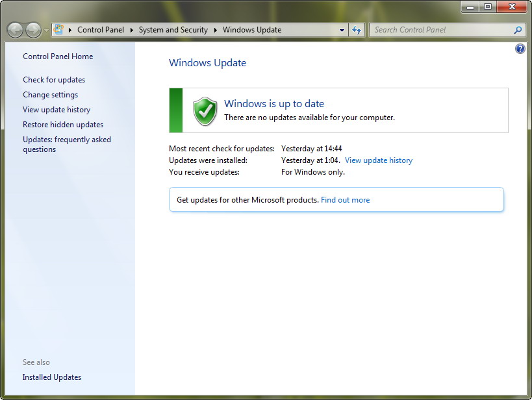Click 'Yesterday at 14:44' text
Screen dimensions: 532x400
coord(311,149)
